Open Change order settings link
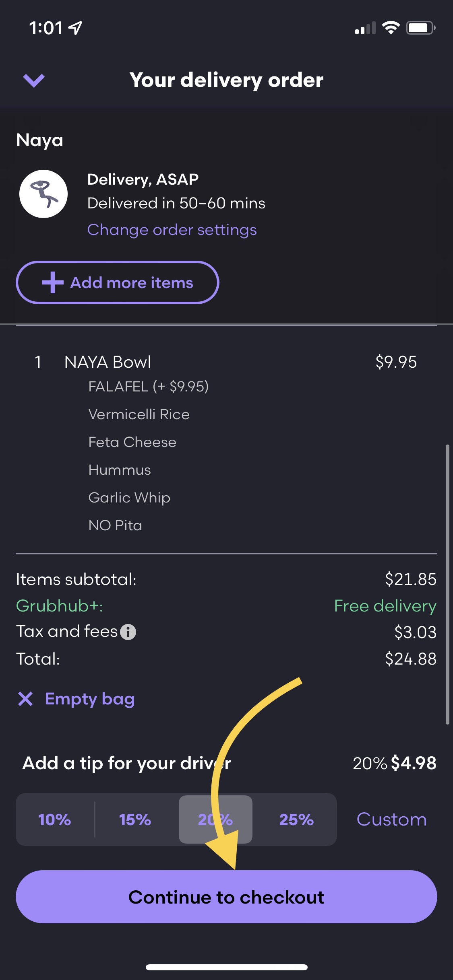453x980 pixels. [x=172, y=230]
